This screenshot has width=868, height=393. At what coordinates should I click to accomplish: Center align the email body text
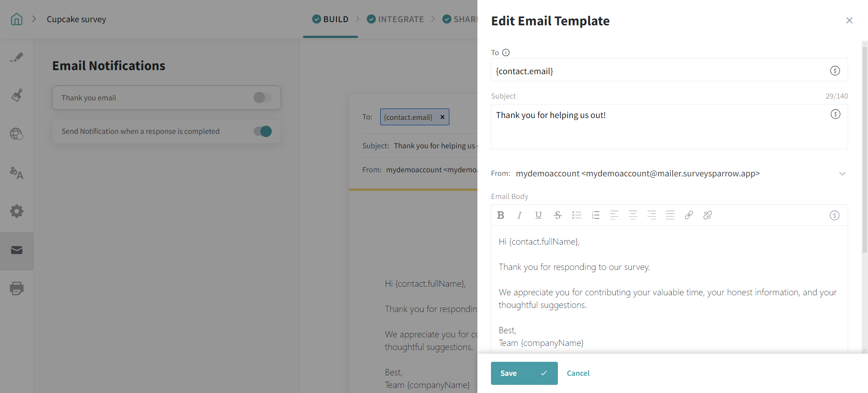pyautogui.click(x=633, y=215)
